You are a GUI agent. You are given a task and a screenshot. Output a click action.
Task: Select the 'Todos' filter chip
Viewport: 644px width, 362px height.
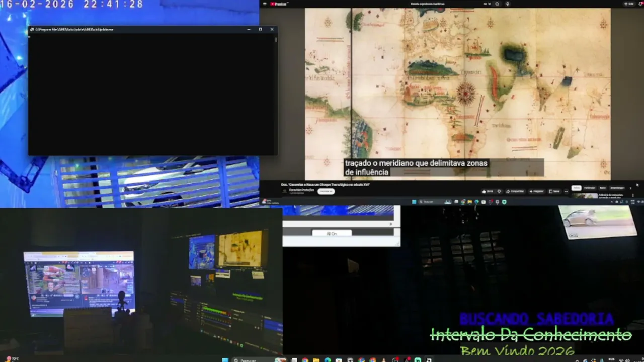[576, 188]
